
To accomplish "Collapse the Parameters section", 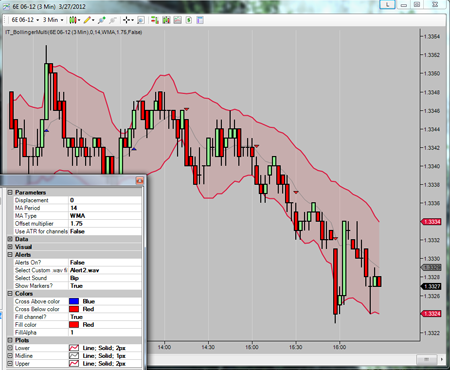I will [10, 192].
